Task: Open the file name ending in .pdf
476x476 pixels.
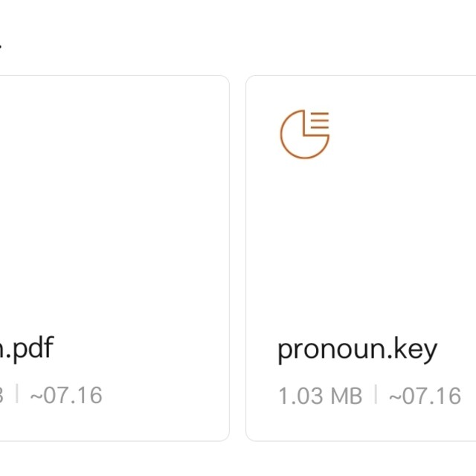Action: [27, 347]
